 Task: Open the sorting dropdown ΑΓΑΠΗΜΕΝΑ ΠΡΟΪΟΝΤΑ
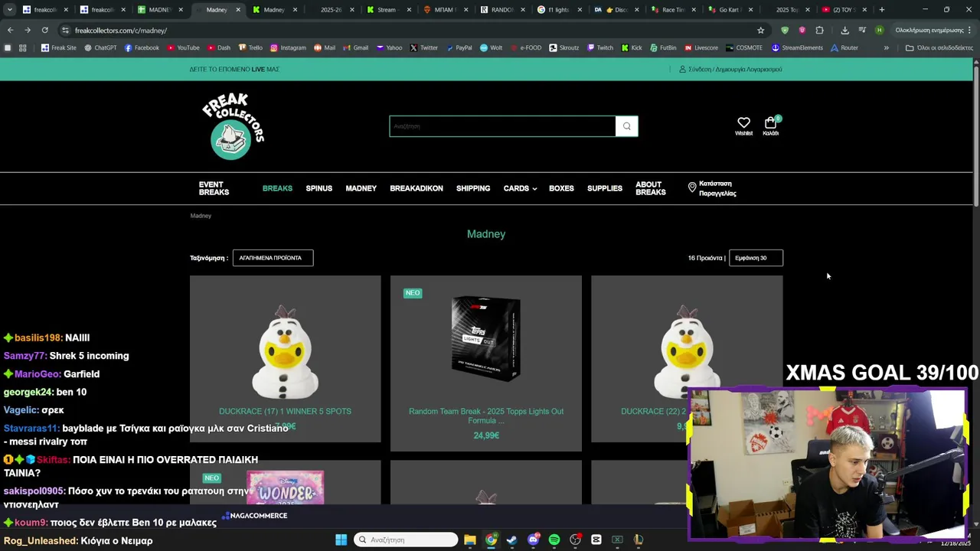click(273, 258)
